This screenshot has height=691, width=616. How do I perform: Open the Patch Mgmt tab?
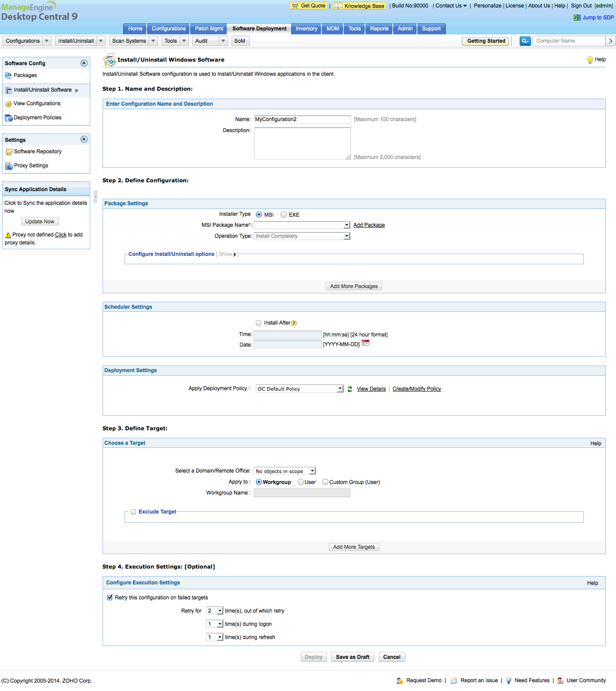[x=209, y=29]
